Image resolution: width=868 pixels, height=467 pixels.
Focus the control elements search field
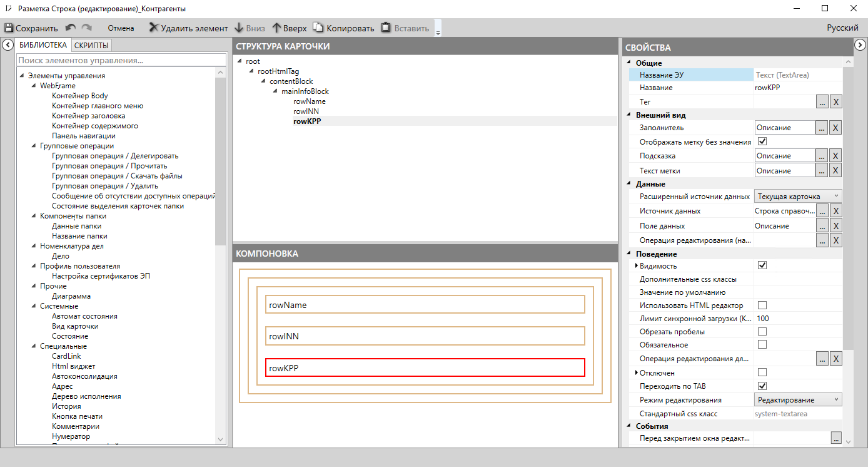pos(121,60)
